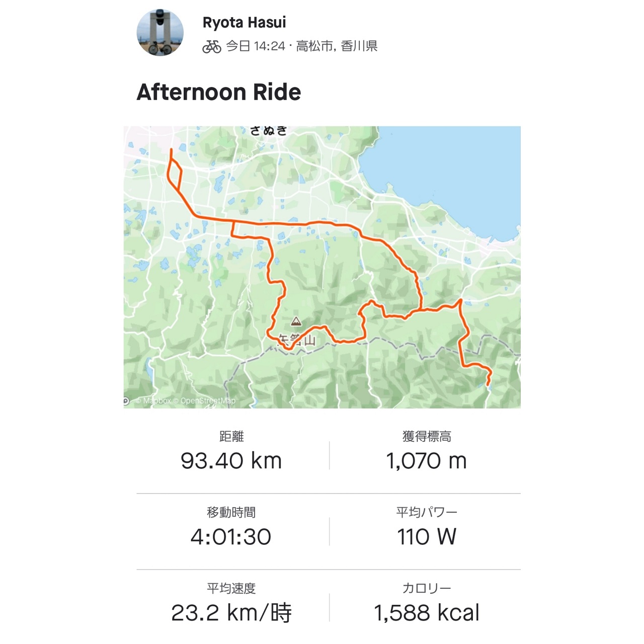Click the bicycle ride type icon
The height and width of the screenshot is (644, 644).
[x=212, y=47]
